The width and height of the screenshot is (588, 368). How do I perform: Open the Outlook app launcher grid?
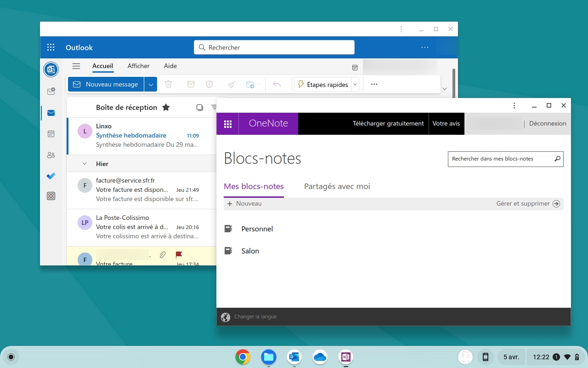51,47
